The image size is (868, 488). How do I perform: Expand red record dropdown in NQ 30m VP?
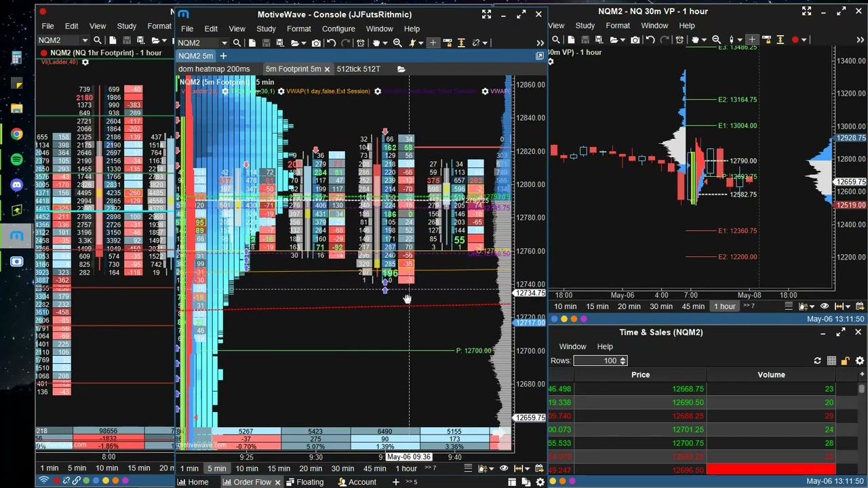click(804, 39)
